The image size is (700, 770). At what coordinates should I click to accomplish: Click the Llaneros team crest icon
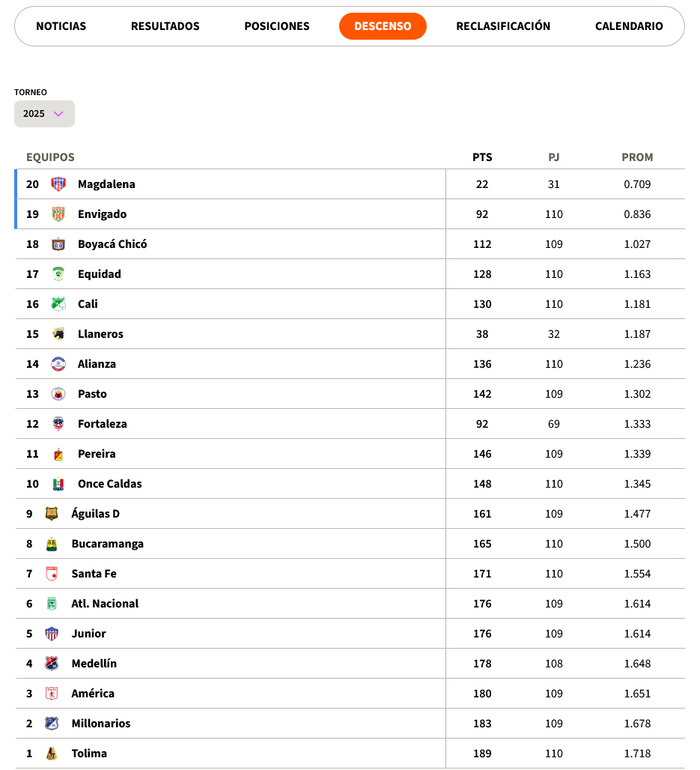point(58,334)
